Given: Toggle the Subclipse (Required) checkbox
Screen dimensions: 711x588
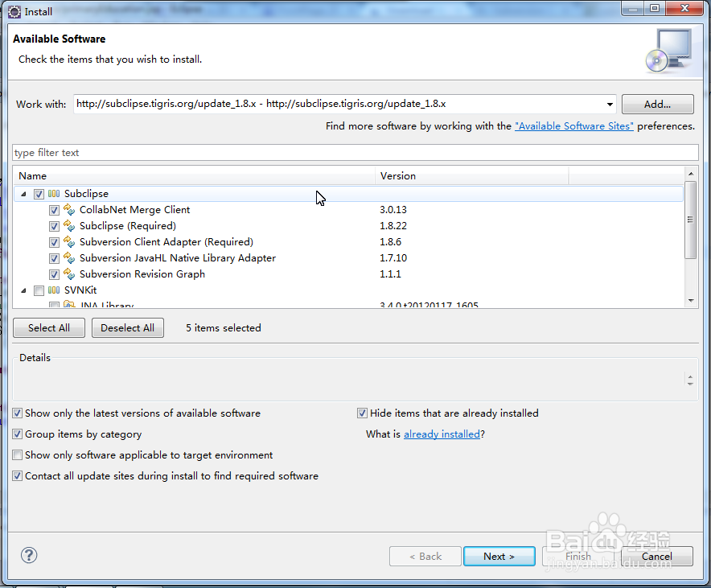Looking at the screenshot, I should coord(54,226).
